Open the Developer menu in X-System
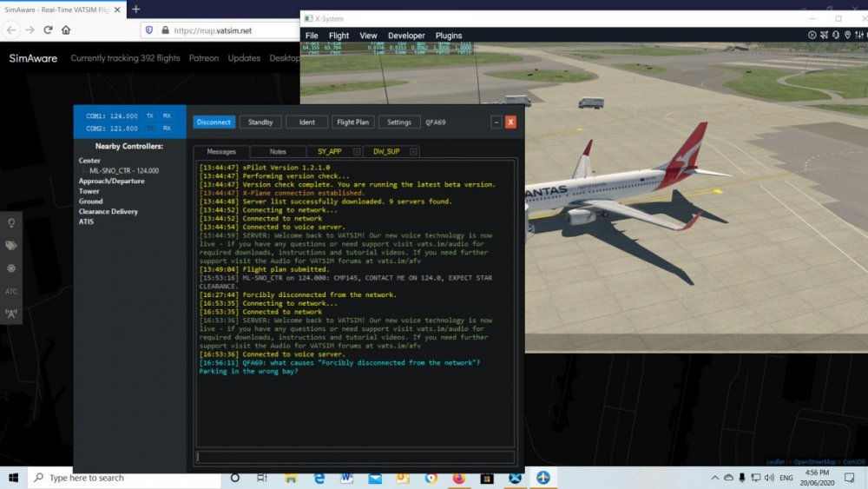 [406, 36]
